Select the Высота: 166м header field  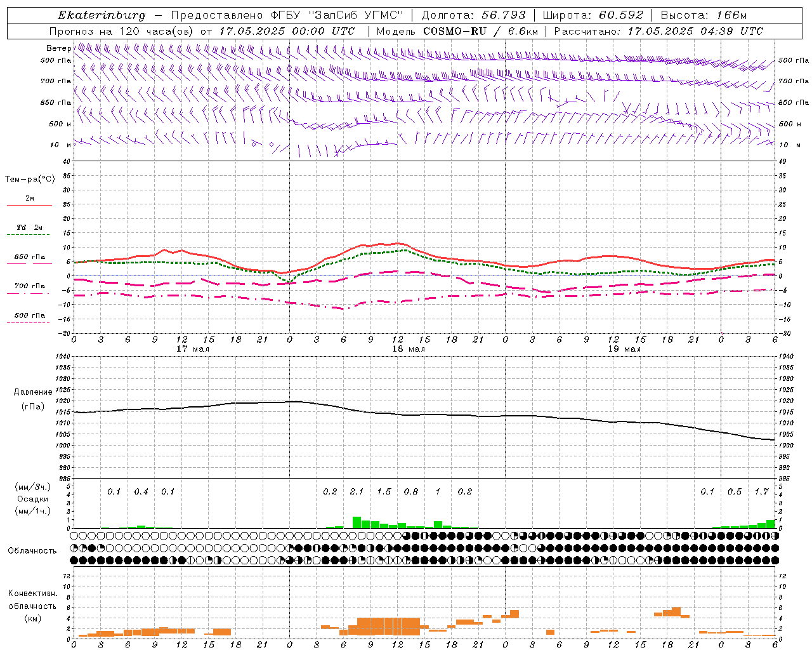[704, 15]
